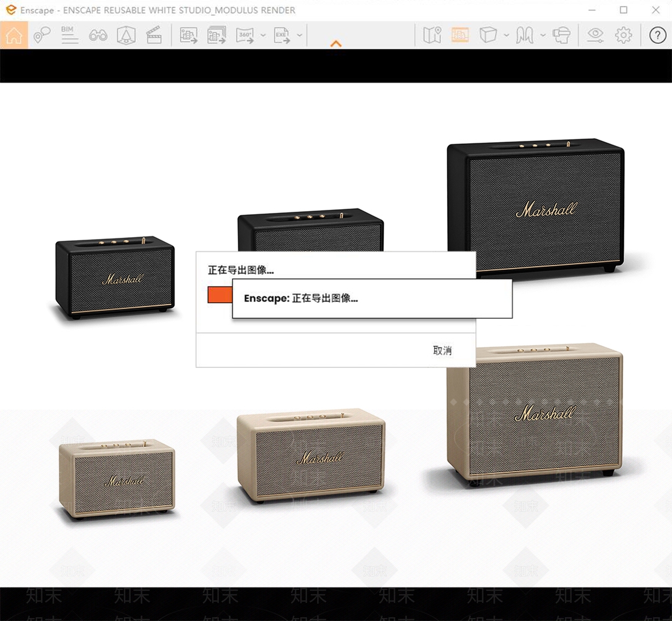Image resolution: width=672 pixels, height=621 pixels.
Task: Click the Enscape logo in title bar
Action: coord(10,10)
